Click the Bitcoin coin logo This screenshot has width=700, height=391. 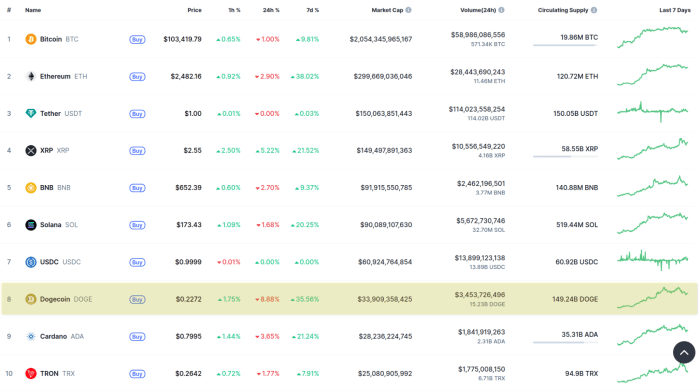tap(31, 39)
